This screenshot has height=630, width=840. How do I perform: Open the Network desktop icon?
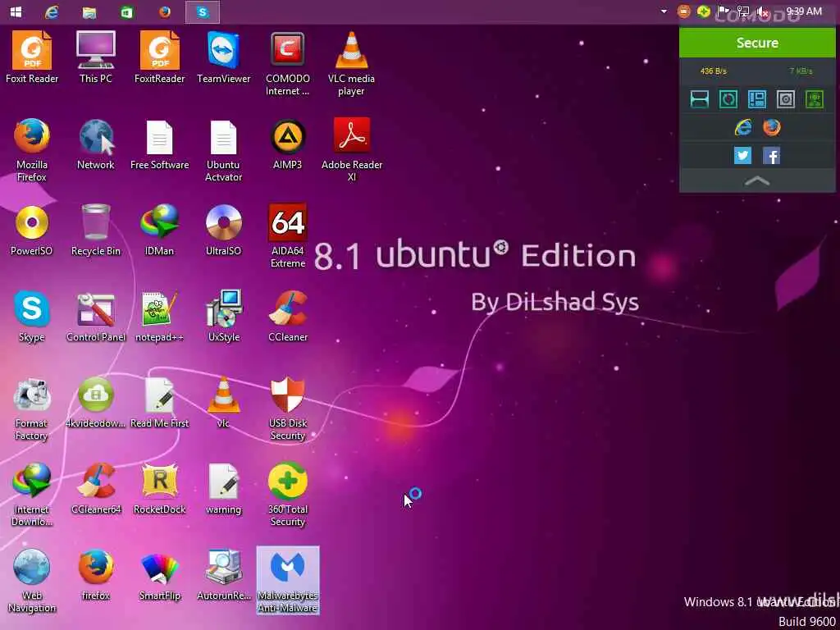[96, 144]
